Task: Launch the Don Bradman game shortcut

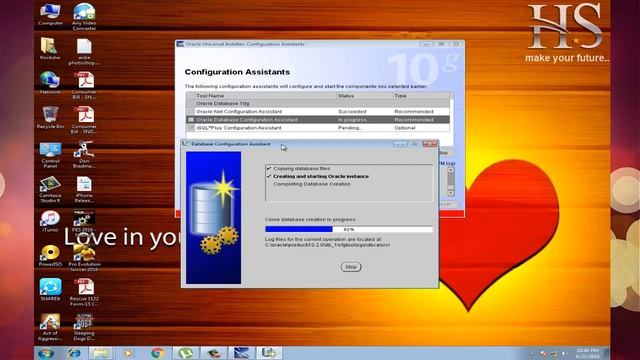Action: [84, 155]
